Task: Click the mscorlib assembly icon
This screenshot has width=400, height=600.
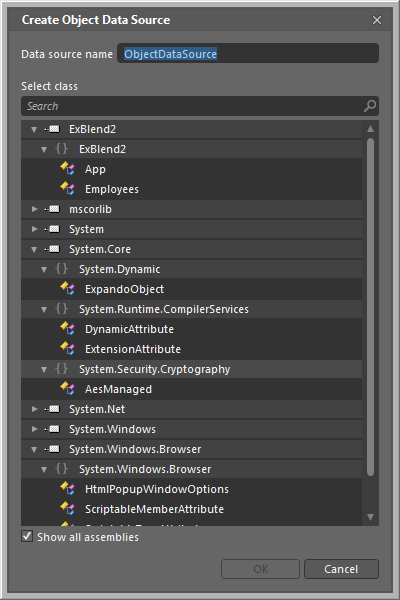Action: click(52, 209)
